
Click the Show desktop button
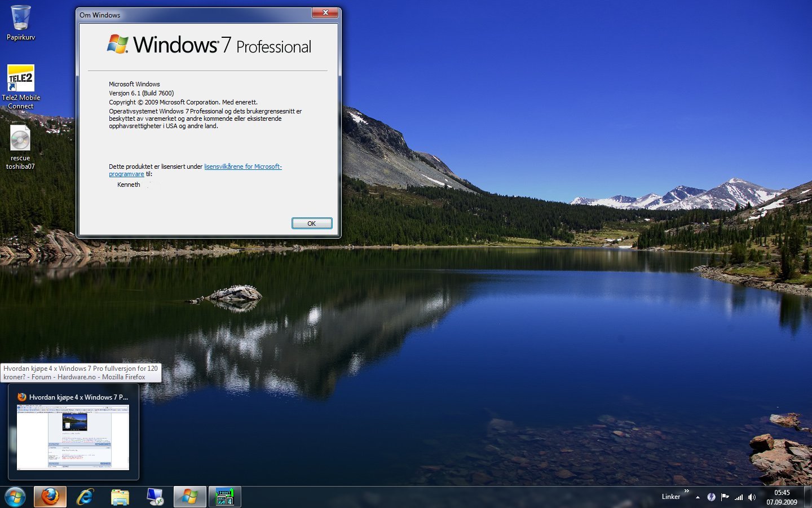(x=808, y=497)
